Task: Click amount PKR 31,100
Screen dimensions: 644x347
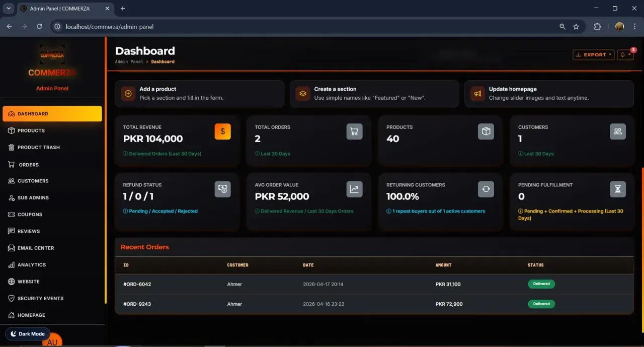Action: click(448, 285)
